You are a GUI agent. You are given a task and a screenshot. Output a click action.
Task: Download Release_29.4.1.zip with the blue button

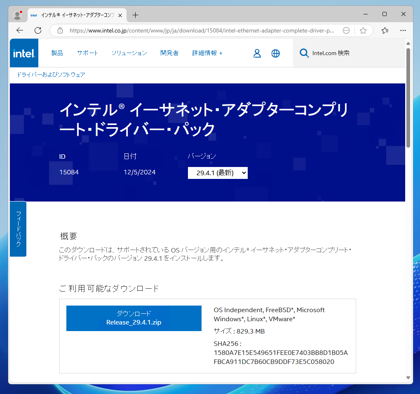pyautogui.click(x=134, y=318)
